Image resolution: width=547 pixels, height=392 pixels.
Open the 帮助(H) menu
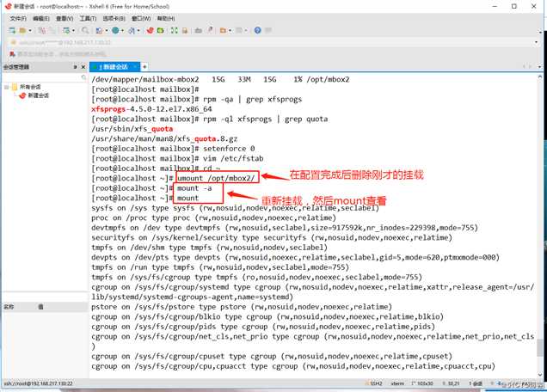click(166, 18)
